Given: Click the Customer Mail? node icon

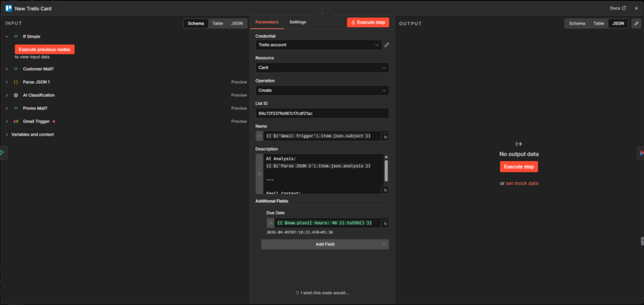Looking at the screenshot, I should (x=16, y=69).
